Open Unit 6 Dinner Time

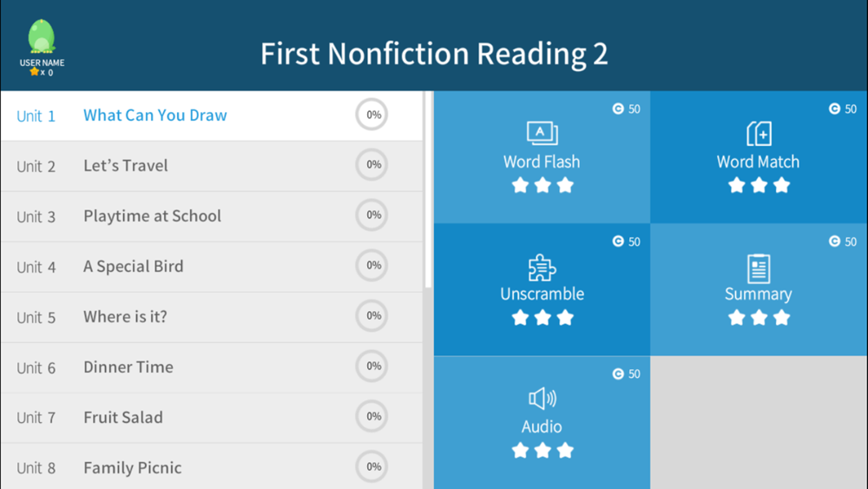(212, 367)
